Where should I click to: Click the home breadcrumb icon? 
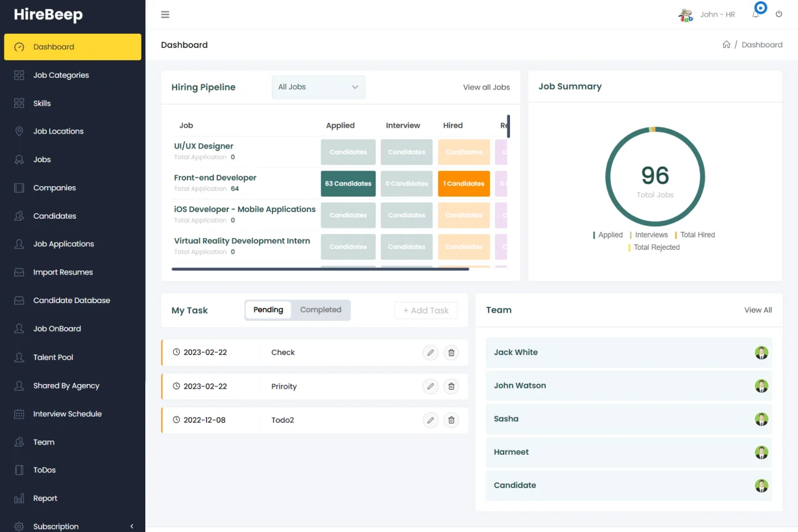[x=726, y=45]
